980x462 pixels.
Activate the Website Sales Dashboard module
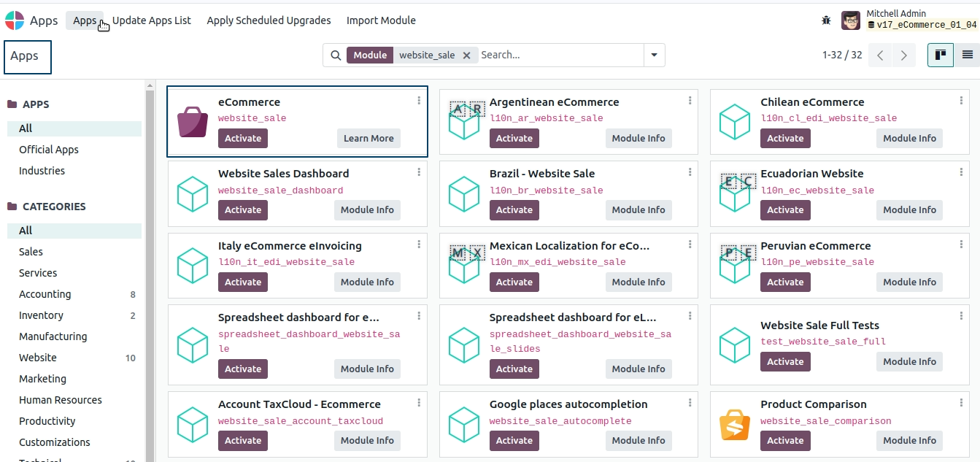click(242, 210)
